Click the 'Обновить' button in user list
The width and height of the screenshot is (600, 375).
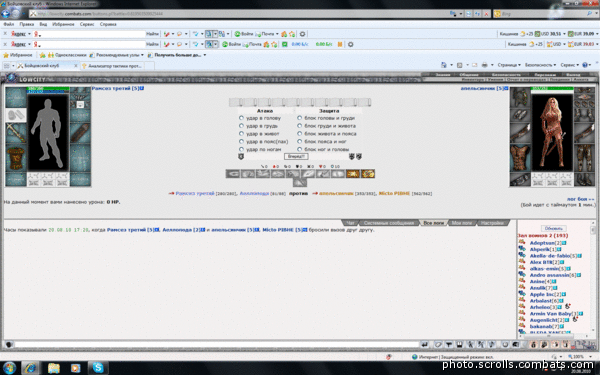coord(553,228)
